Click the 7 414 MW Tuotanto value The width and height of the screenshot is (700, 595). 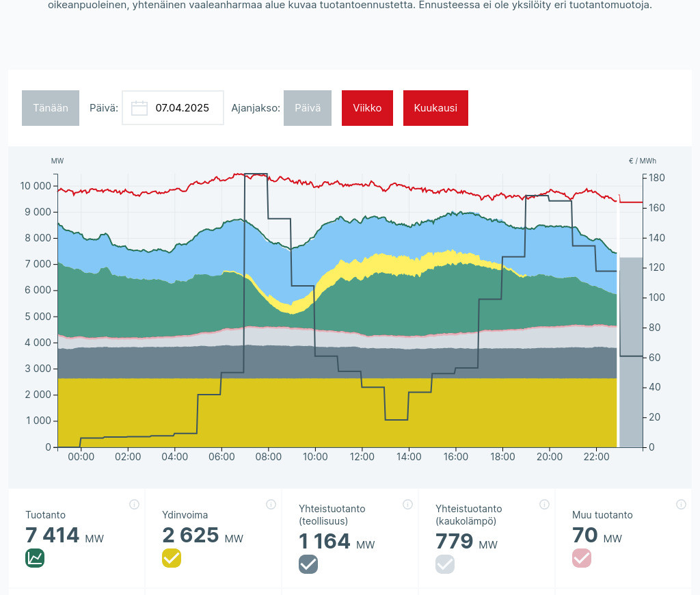pos(53,535)
